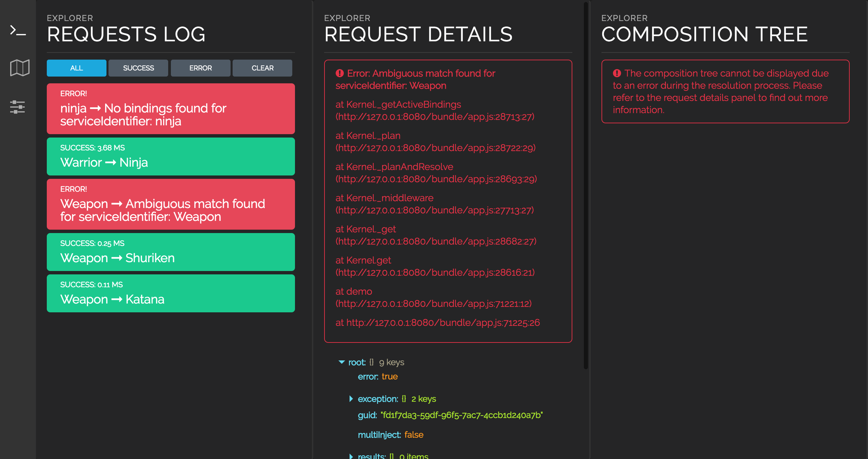Expand the results array node
Screen dimensions: 868x459
[x=351, y=456]
